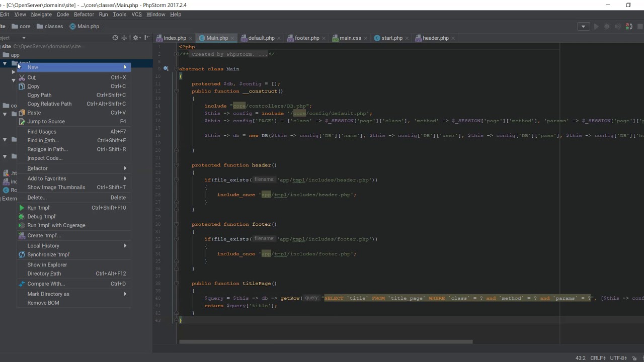Click the Jump to Source pencil icon
The width and height of the screenshot is (644, 362).
[x=22, y=121]
